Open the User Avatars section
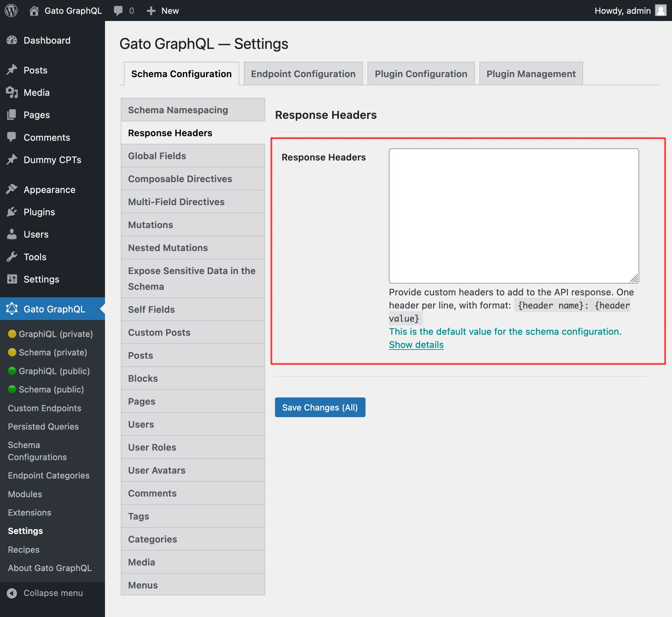This screenshot has width=672, height=617. point(193,470)
